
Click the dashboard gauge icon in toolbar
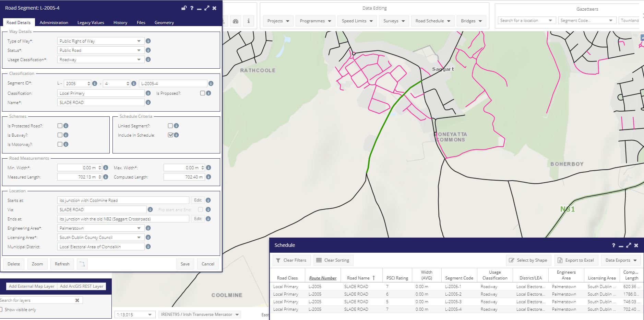[x=235, y=21]
